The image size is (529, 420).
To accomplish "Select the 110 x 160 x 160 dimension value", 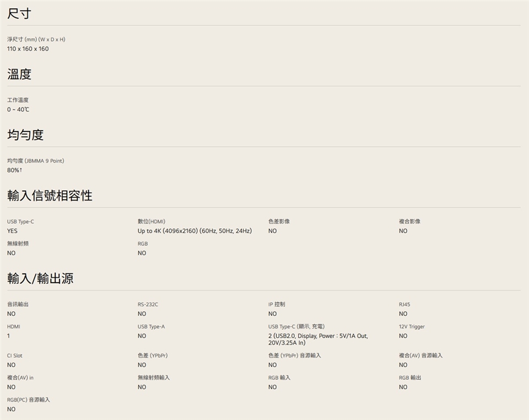I will tap(28, 49).
